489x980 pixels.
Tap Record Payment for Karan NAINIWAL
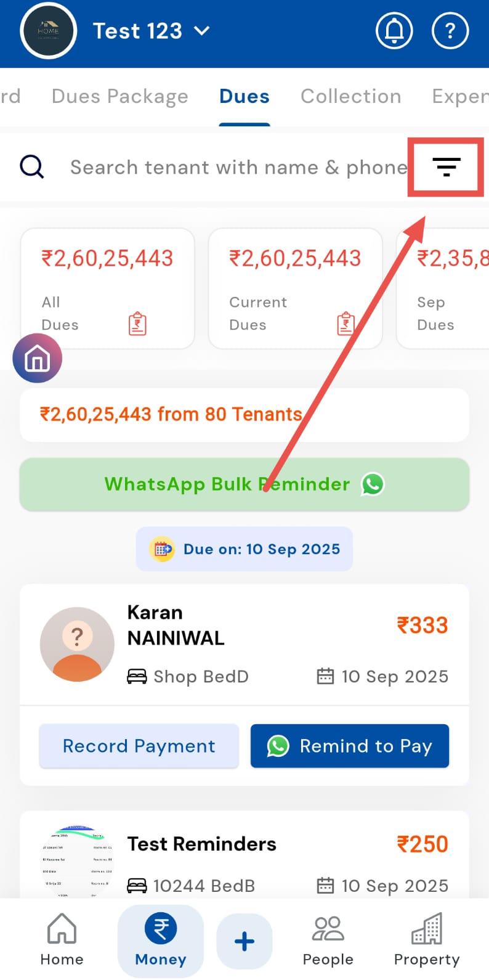tap(139, 746)
